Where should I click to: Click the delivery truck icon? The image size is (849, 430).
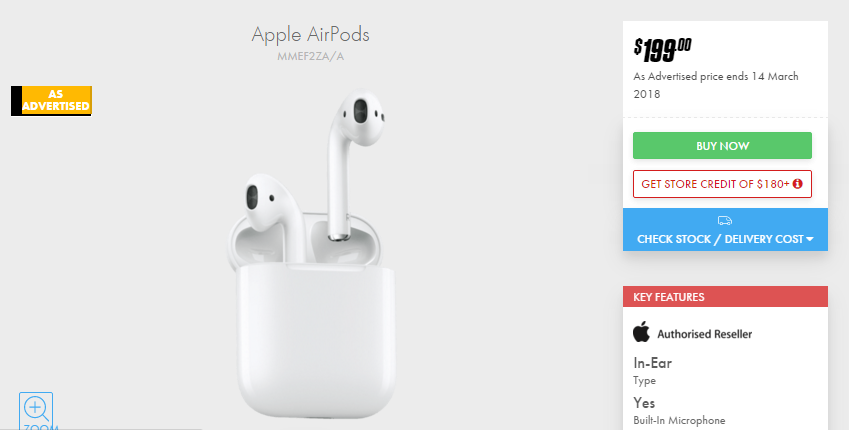[725, 220]
